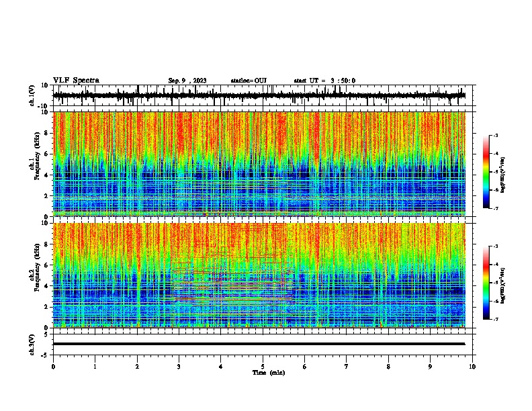Click the "-7" label below the ch.1 colour bar
This screenshot has height=411, width=532.
(x=495, y=208)
